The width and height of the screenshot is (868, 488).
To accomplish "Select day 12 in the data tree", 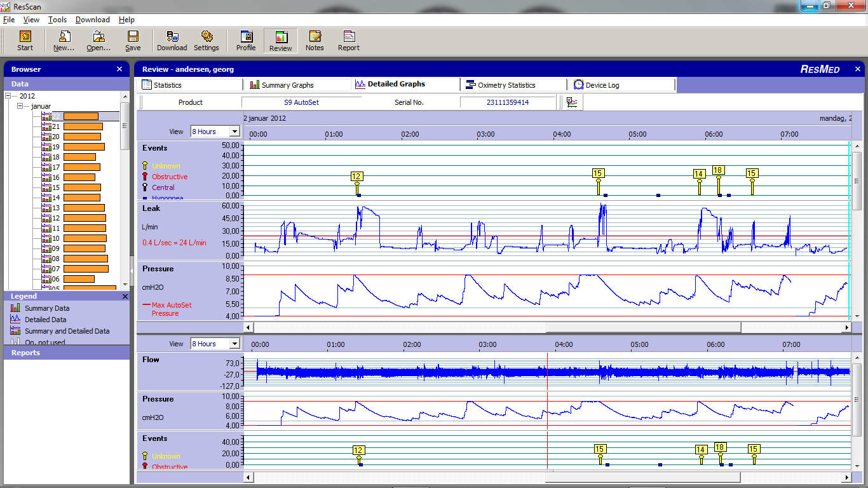I will click(73, 218).
